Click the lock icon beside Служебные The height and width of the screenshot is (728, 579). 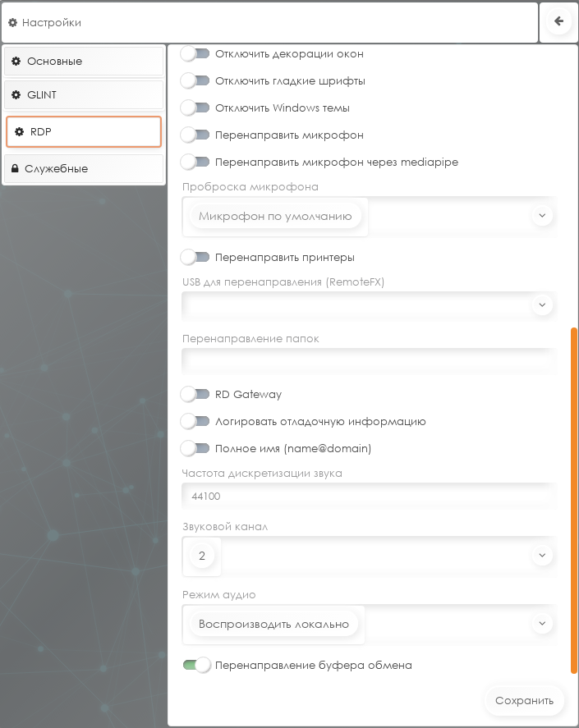pyautogui.click(x=15, y=168)
